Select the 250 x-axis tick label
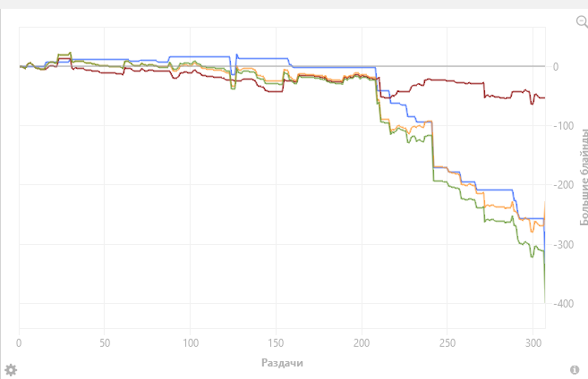 [447, 342]
